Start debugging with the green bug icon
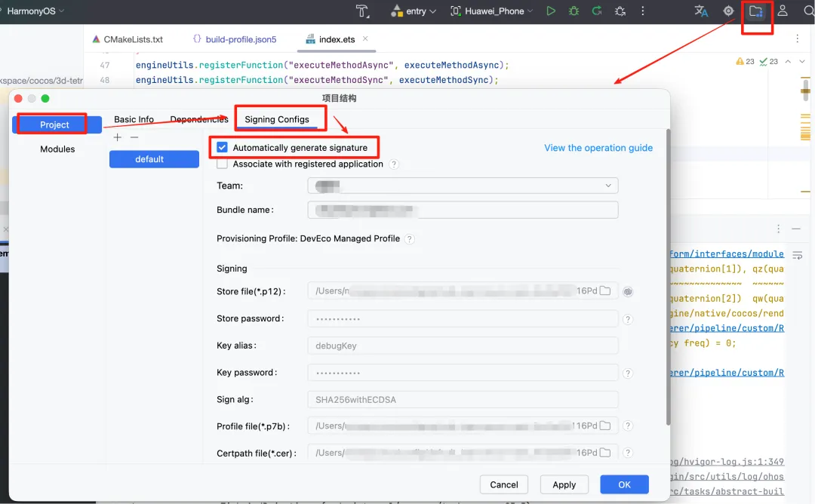The height and width of the screenshot is (504, 815). pos(574,11)
